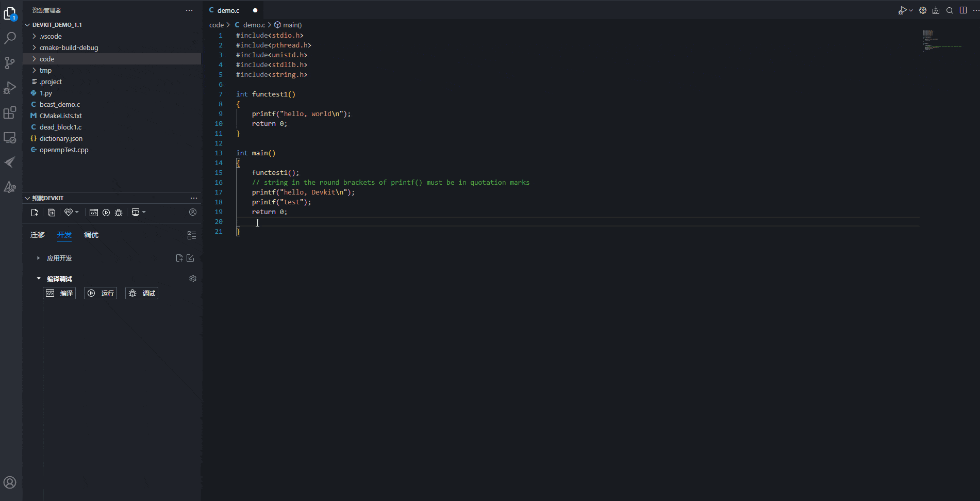The image size is (980, 501).
Task: Click the compile code icon in DEVKIT toolbar
Action: click(93, 213)
